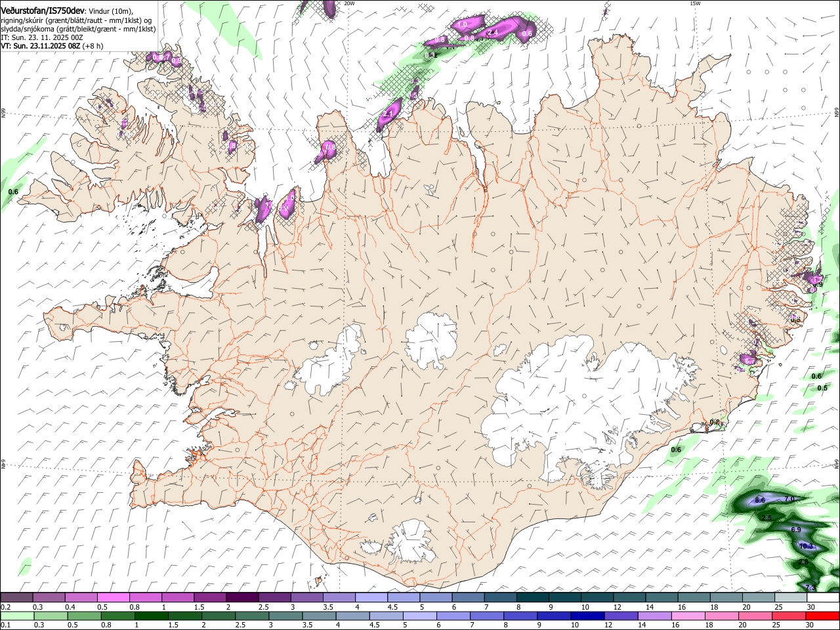Click the 0.6 value west of Westfjords
This screenshot has height=630, width=840.
(13, 191)
